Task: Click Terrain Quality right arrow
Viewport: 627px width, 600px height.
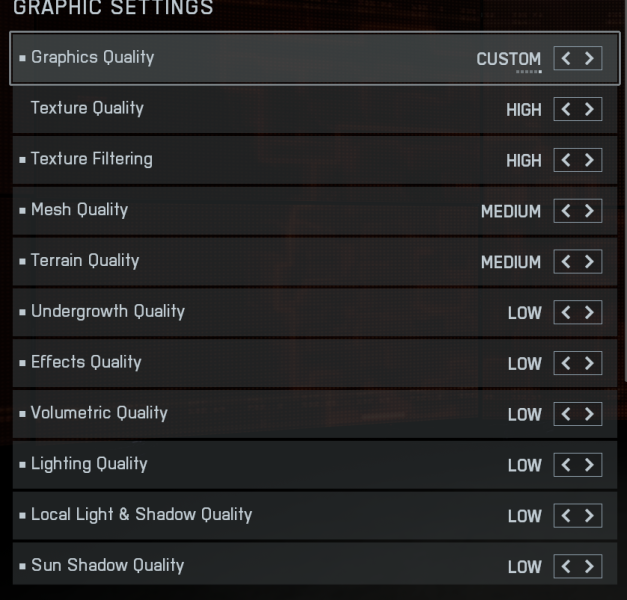Action: coord(590,262)
